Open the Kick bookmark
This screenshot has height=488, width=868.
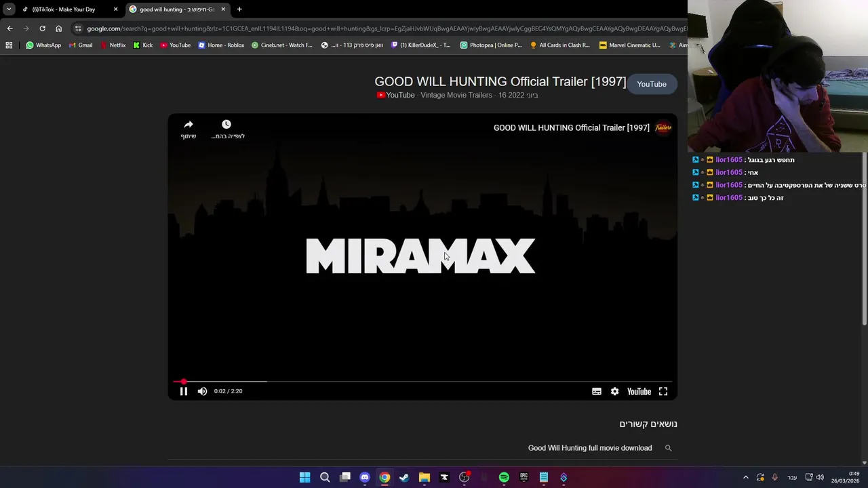(x=143, y=45)
